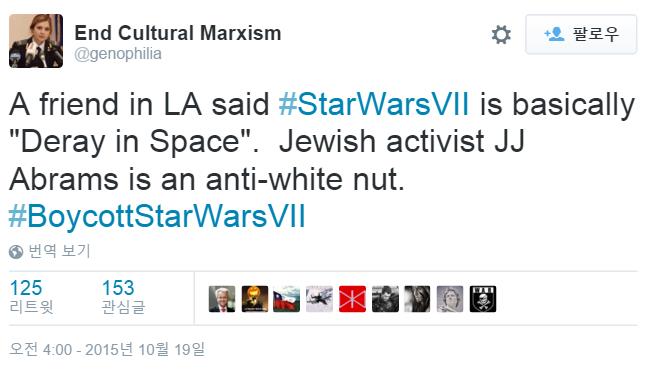This screenshot has width=646, height=373.
Task: Open the skull and crossbones shield avatar
Action: click(x=483, y=299)
